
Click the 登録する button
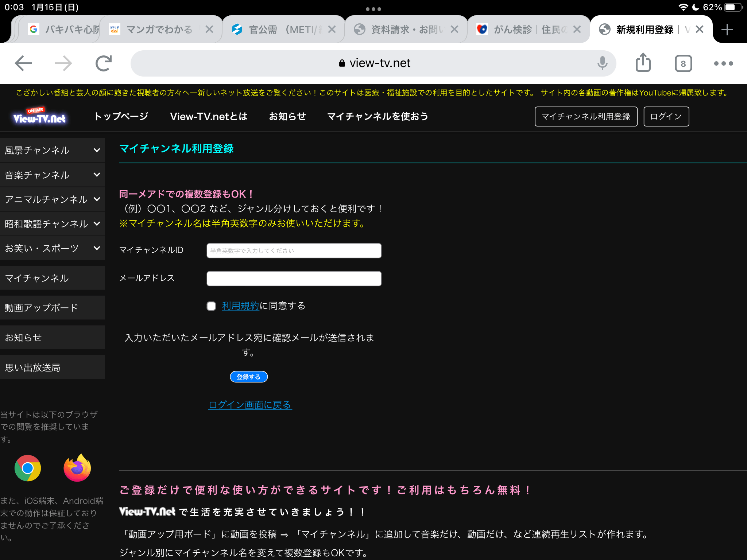[248, 377]
